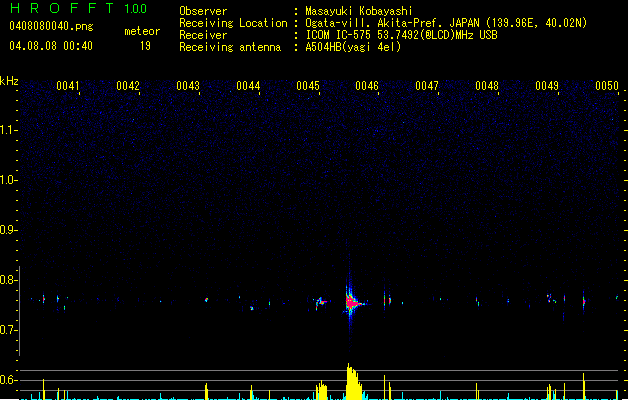Select the 04.08.08 00:40 timestamp
The height and width of the screenshot is (400, 629).
50,46
